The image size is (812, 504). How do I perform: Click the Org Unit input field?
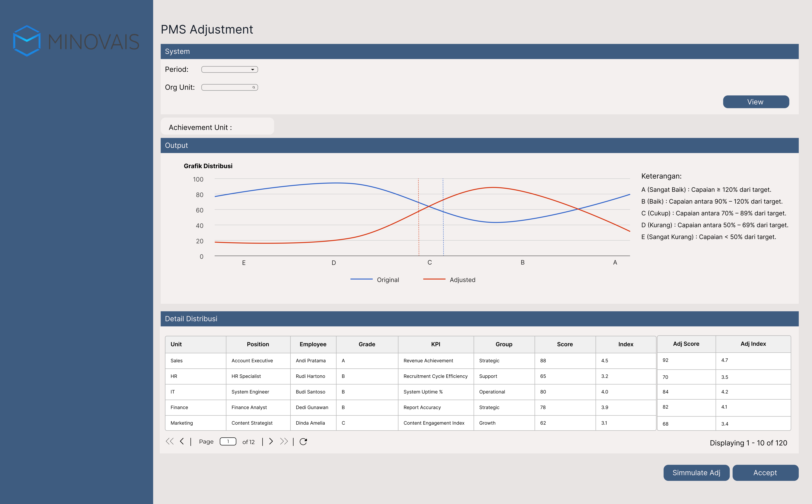point(229,87)
